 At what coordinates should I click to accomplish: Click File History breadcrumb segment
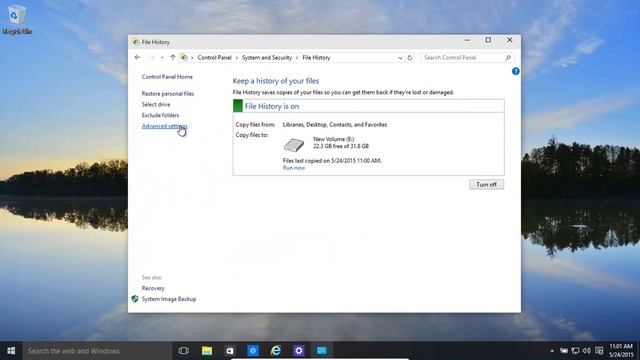[316, 58]
